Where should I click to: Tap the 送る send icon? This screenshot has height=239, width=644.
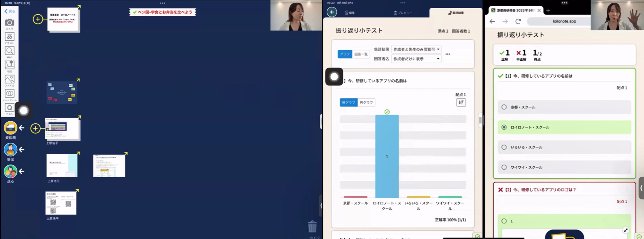11,172
